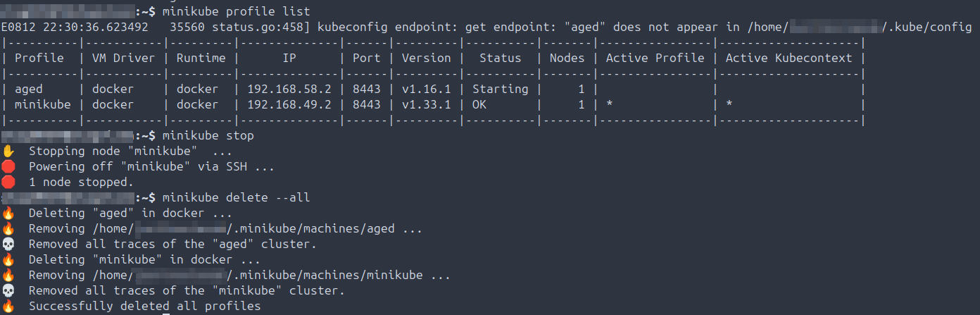
Task: Click the red icon before 1 node stopped
Action: pyautogui.click(x=8, y=182)
